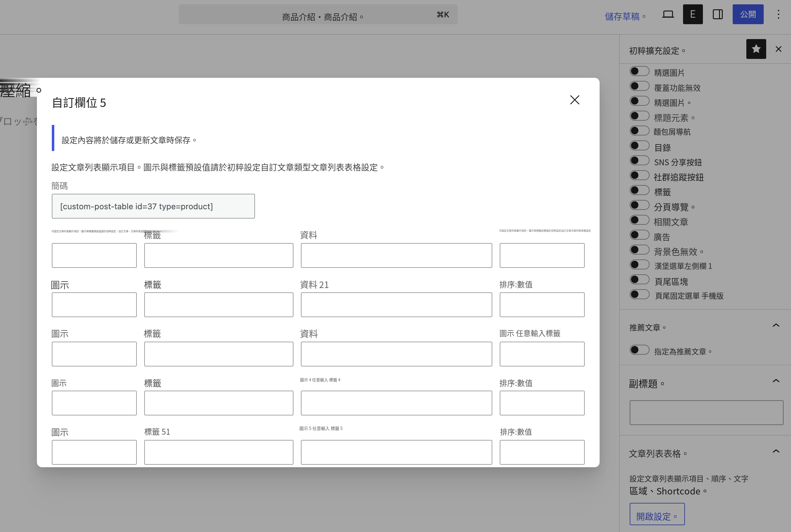
Task: Open the three-dot options menu
Action: click(779, 14)
